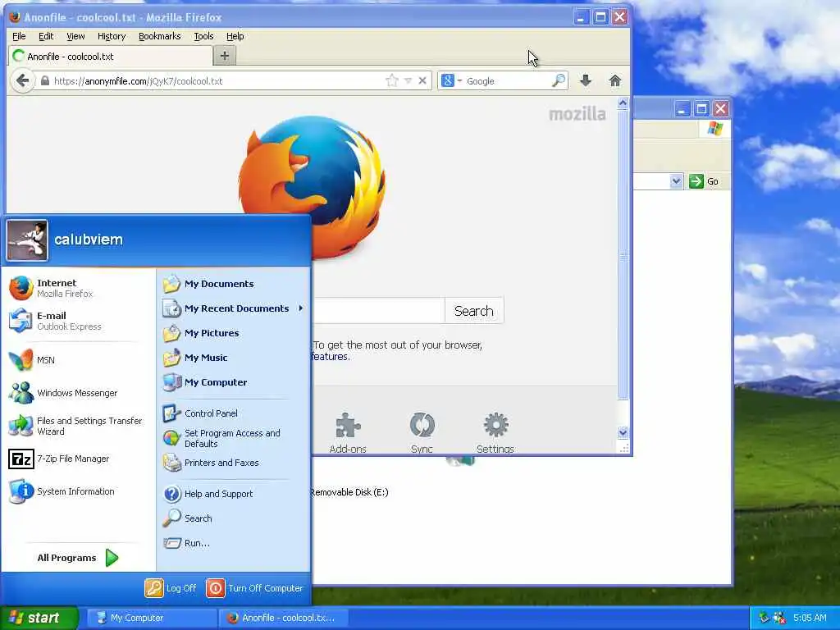Viewport: 840px width, 630px height.
Task: Click the safely remove hardware tray icon
Action: tap(765, 618)
